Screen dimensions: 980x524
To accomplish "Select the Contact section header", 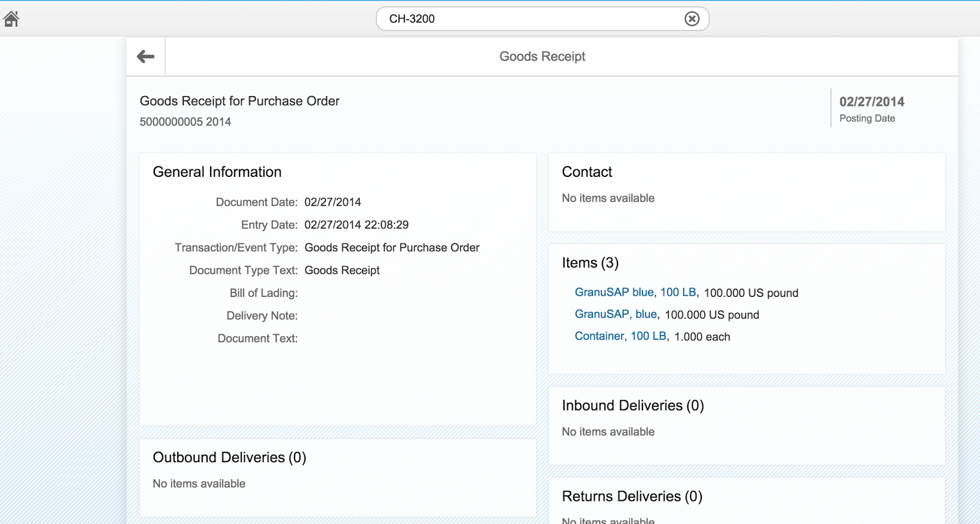I will [x=587, y=172].
